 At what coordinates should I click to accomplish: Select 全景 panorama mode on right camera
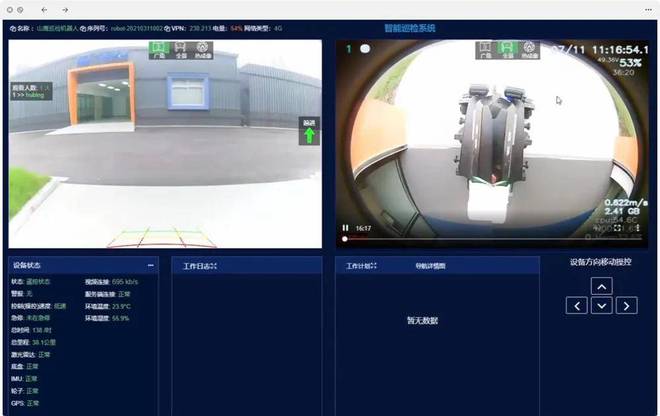(508, 50)
